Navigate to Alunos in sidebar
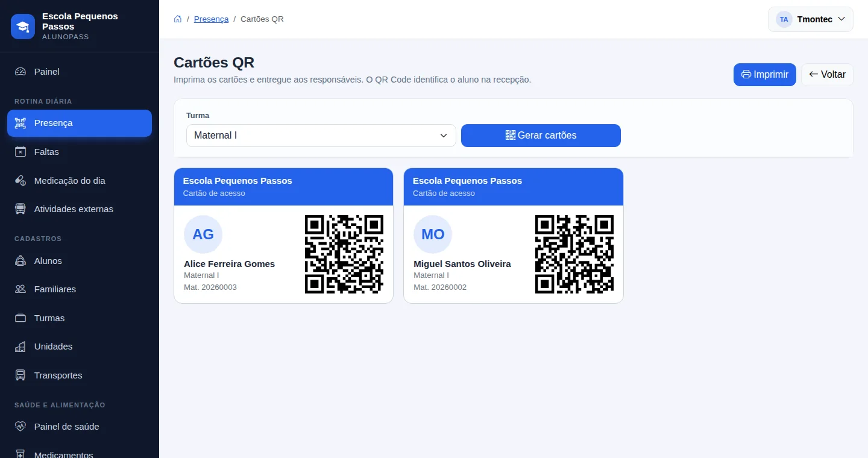Image resolution: width=868 pixels, height=458 pixels. click(x=80, y=261)
